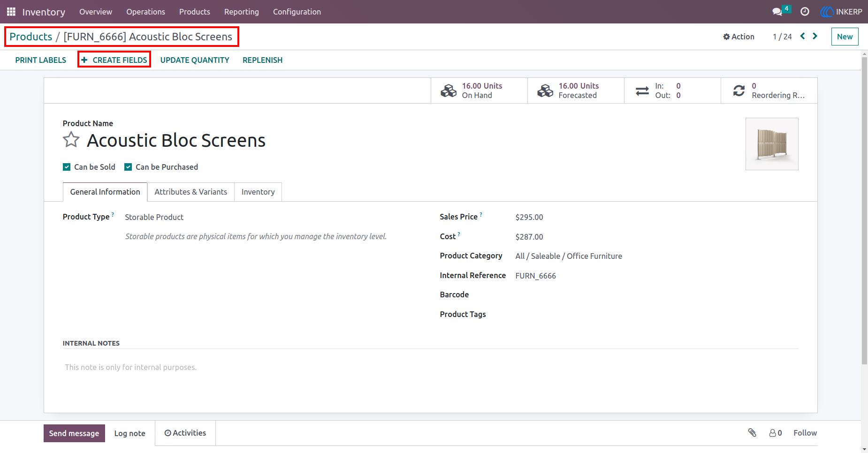Show followers count icon
The width and height of the screenshot is (868, 453).
pyautogui.click(x=775, y=433)
